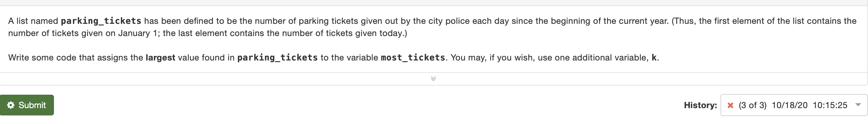Click the (3 of 3) attempt counter
The height and width of the screenshot is (124, 868).
click(752, 105)
